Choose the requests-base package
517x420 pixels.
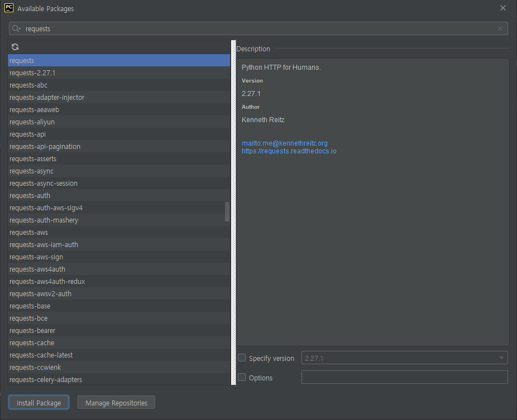tap(119, 306)
